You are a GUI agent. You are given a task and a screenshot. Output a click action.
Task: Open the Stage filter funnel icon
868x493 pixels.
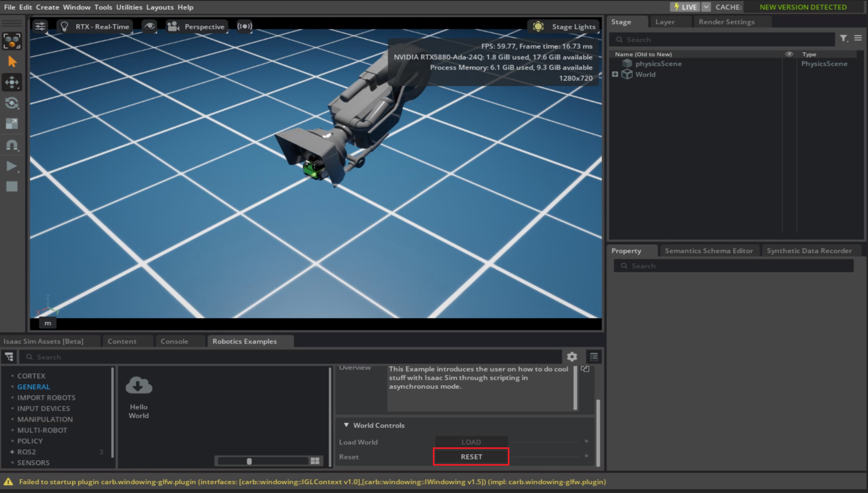click(x=844, y=38)
